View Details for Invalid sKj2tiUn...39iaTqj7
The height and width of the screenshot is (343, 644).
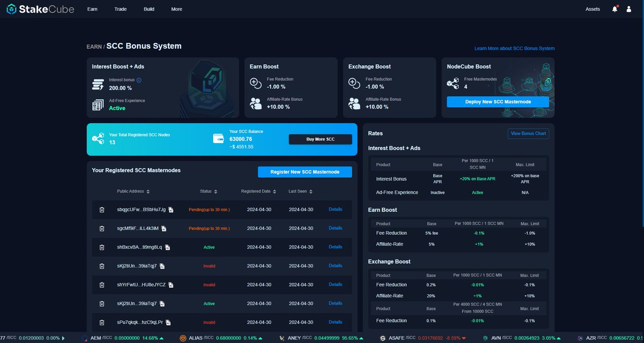pos(335,266)
